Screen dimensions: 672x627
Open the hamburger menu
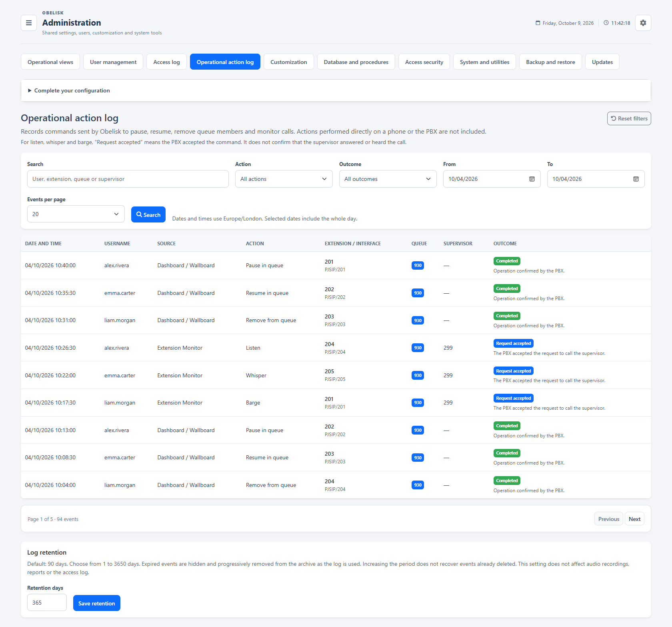tap(29, 23)
